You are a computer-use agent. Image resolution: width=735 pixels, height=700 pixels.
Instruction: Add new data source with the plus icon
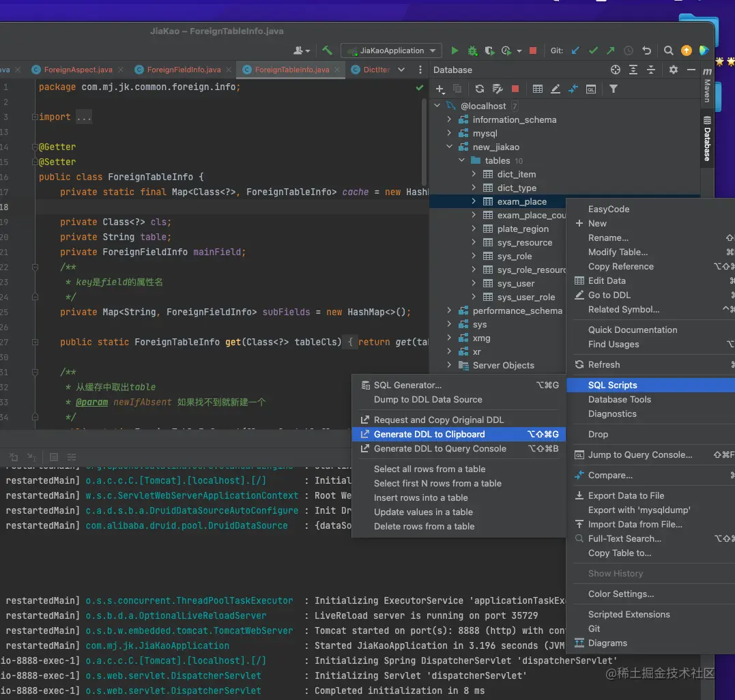click(x=439, y=89)
